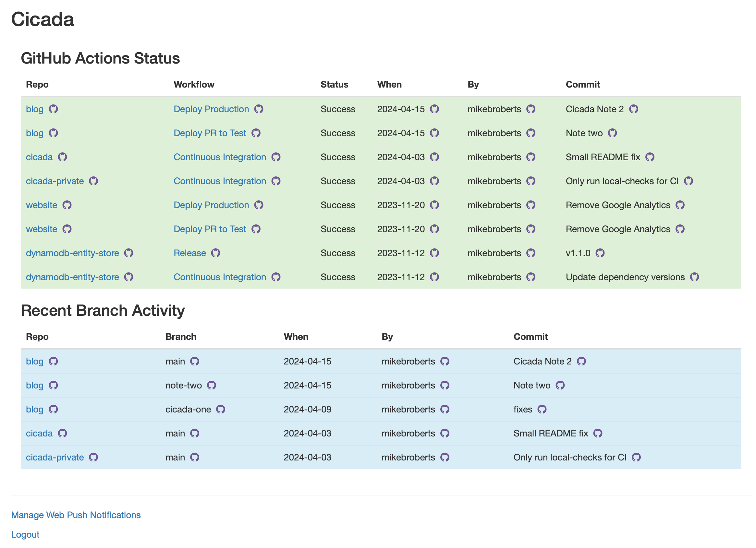Viewport: 756px width, 548px height.
Task: Open GitHub icon next to note-two branch
Action: pos(212,385)
